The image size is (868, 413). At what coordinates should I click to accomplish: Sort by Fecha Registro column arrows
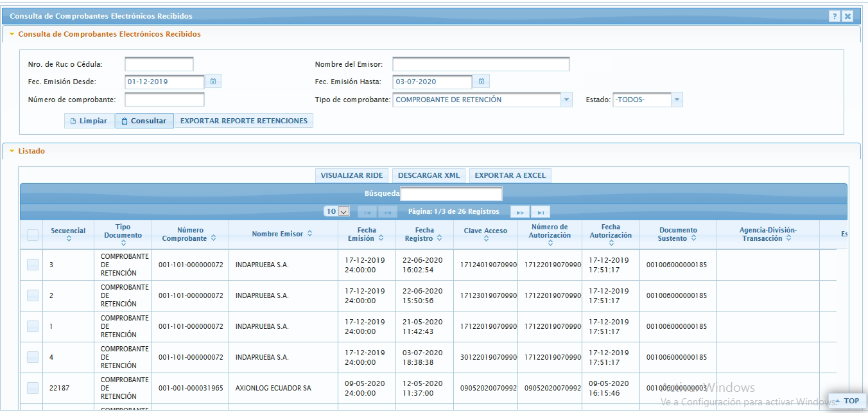439,238
